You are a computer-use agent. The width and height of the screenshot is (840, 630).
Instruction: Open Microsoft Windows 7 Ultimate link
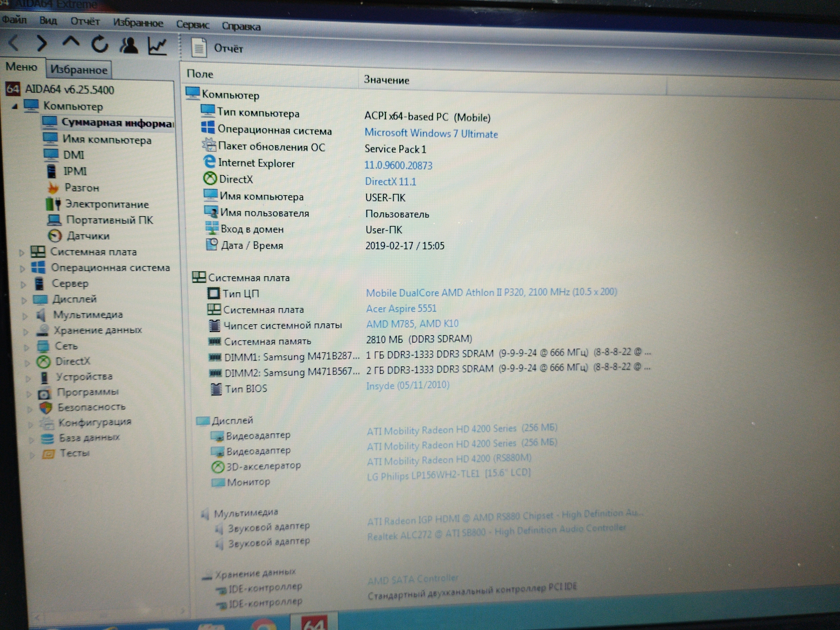pos(431,133)
